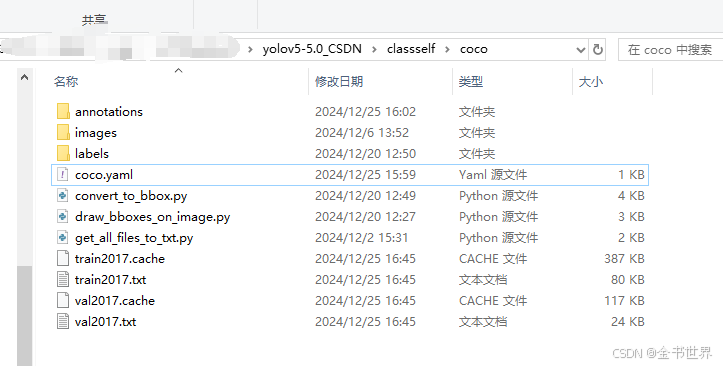723x366 pixels.
Task: Click the images folder icon
Action: coord(63,133)
